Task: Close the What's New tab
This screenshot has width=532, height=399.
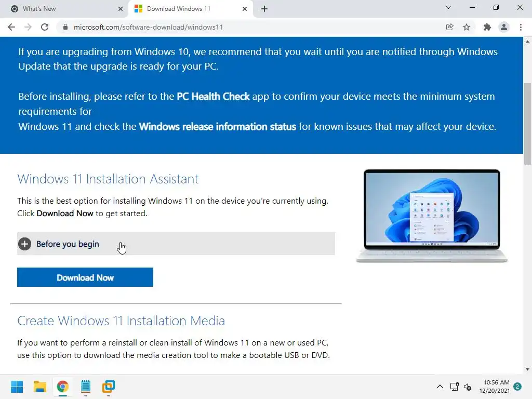Action: pos(120,9)
